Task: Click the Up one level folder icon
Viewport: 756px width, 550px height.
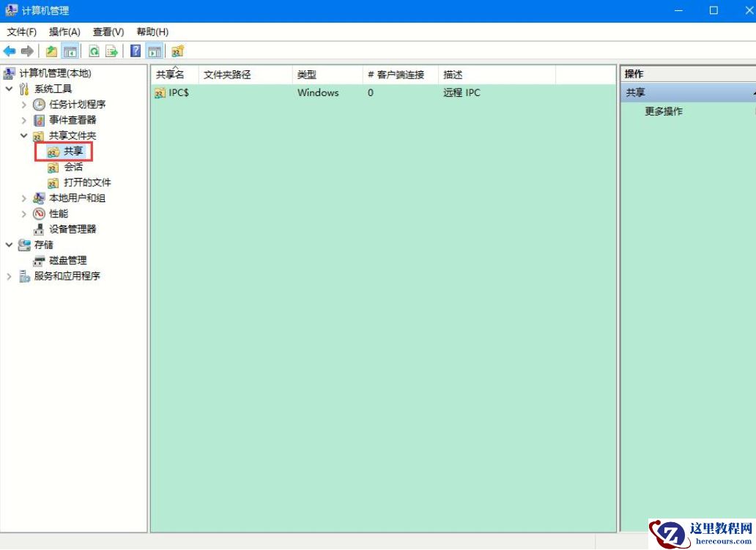Action: click(51, 51)
